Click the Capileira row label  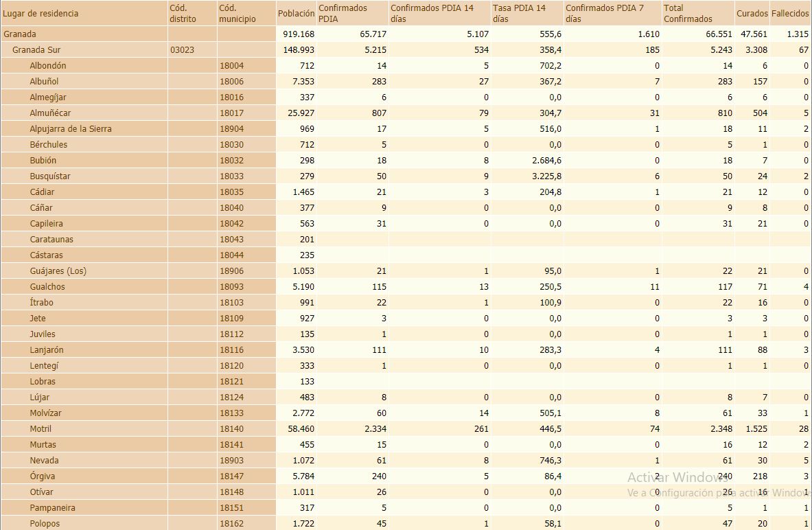click(46, 224)
